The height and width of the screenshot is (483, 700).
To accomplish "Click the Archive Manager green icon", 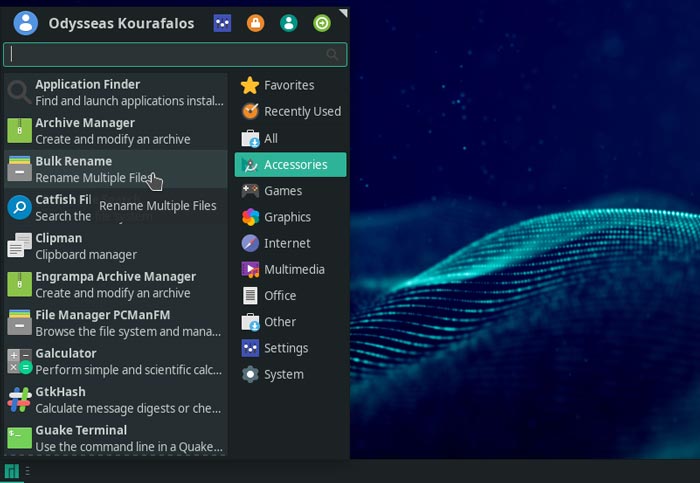I will [x=20, y=130].
